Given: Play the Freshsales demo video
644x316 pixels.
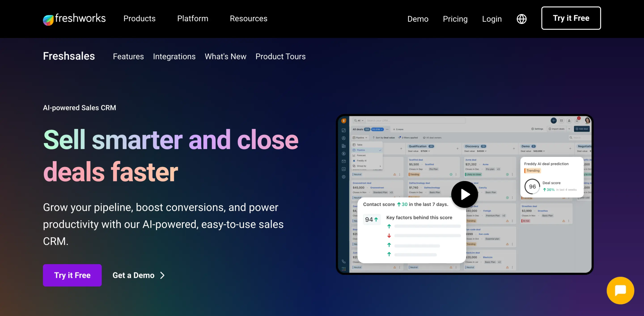Looking at the screenshot, I should pyautogui.click(x=464, y=194).
